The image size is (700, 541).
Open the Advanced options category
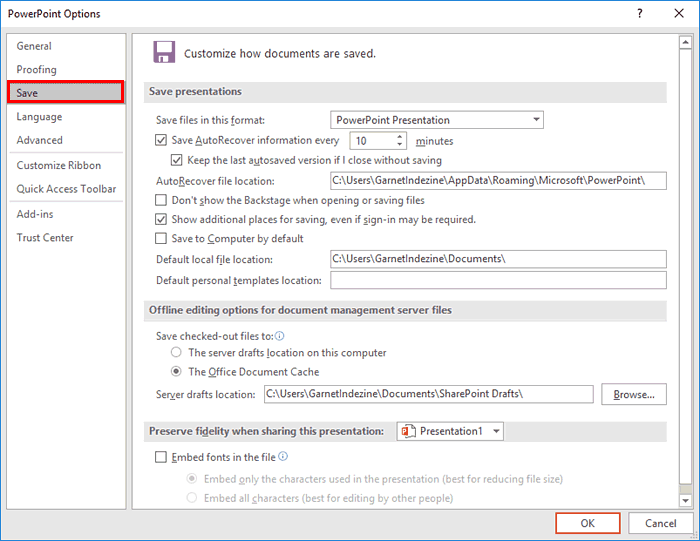pos(40,140)
